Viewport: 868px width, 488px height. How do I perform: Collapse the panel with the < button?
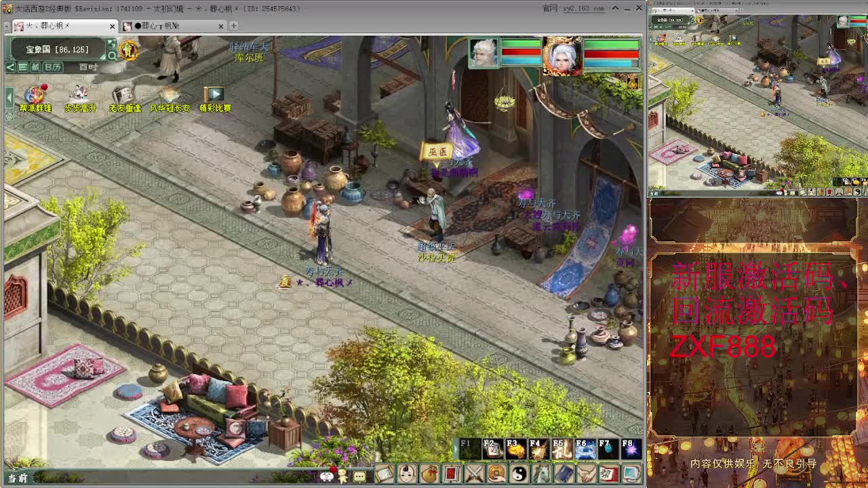pos(10,67)
